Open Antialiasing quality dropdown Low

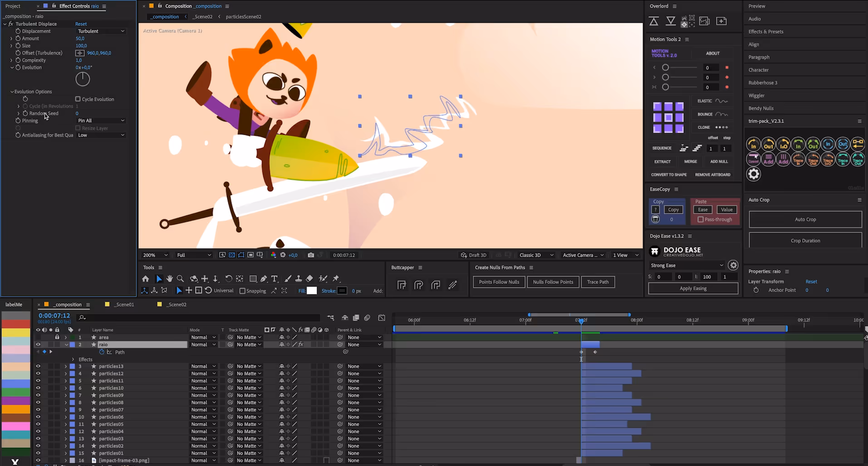pyautogui.click(x=101, y=135)
